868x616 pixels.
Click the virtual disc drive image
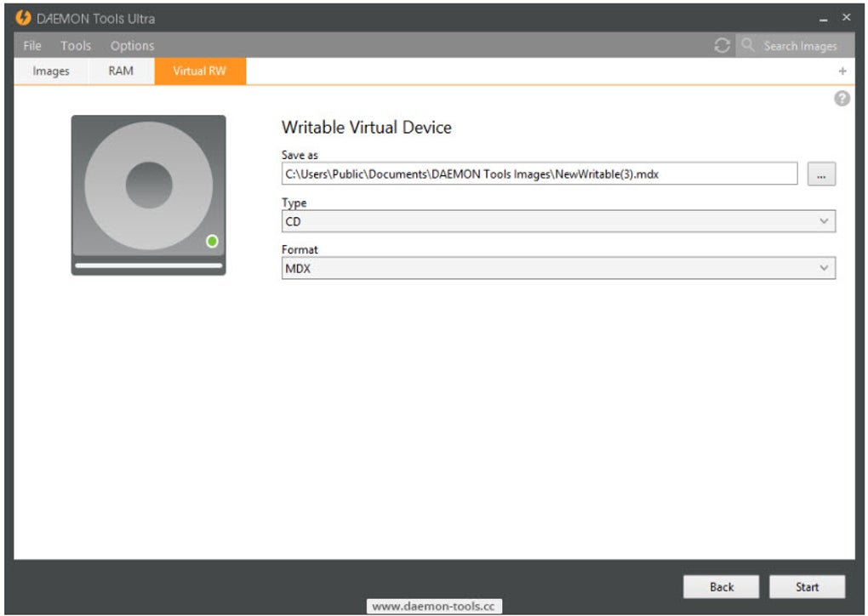148,195
